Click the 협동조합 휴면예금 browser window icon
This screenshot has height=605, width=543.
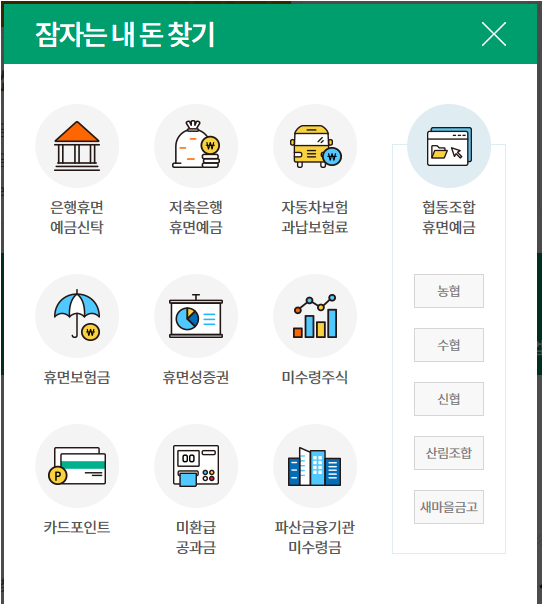coord(449,146)
